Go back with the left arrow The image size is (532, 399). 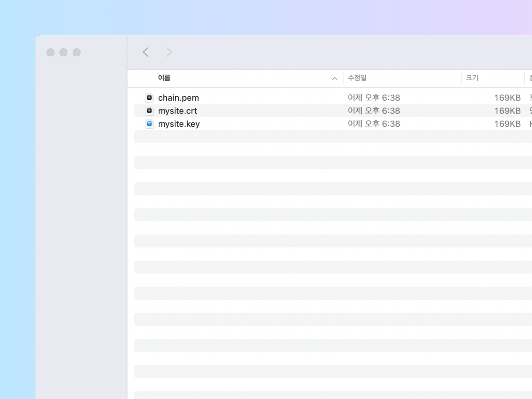(x=145, y=52)
